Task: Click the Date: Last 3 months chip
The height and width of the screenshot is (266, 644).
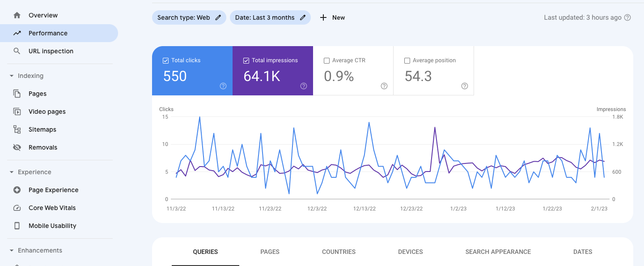Action: click(264, 17)
